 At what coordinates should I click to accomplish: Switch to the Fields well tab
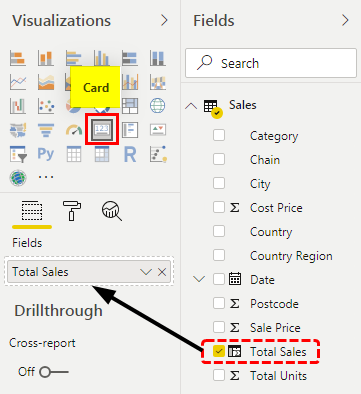click(x=32, y=211)
